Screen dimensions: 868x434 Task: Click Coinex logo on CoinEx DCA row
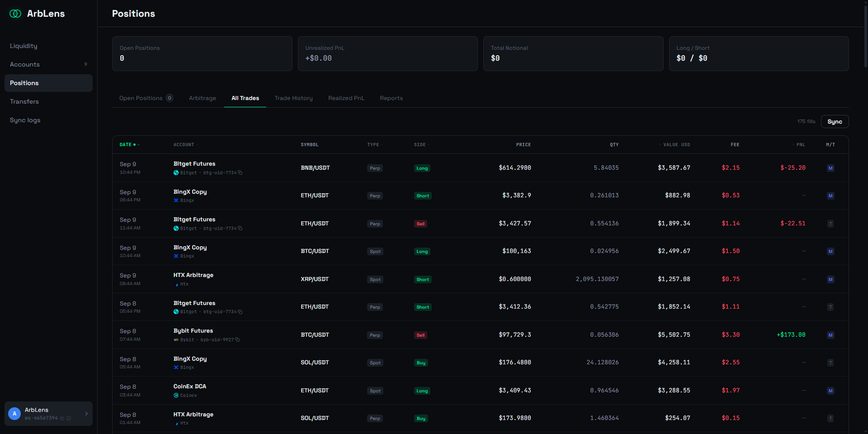[176, 395]
